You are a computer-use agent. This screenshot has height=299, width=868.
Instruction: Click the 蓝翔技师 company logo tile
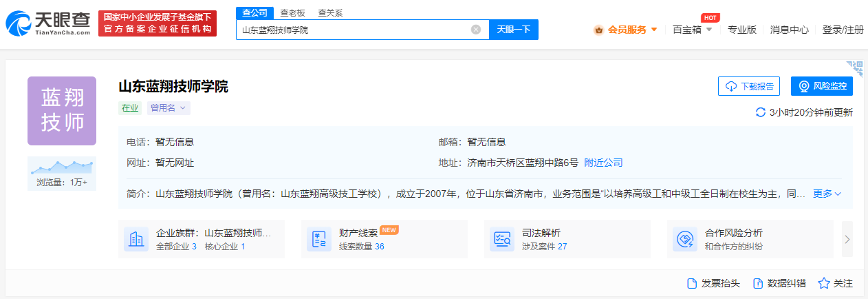[x=62, y=111]
